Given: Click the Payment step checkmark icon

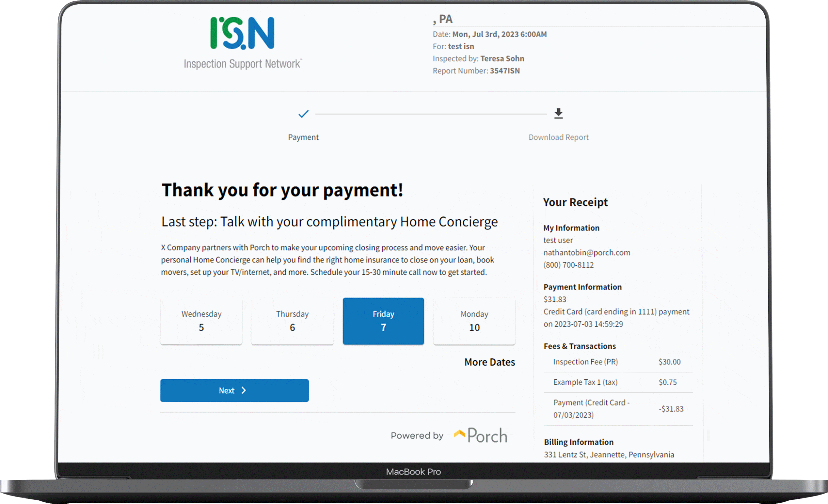Looking at the screenshot, I should pos(303,114).
